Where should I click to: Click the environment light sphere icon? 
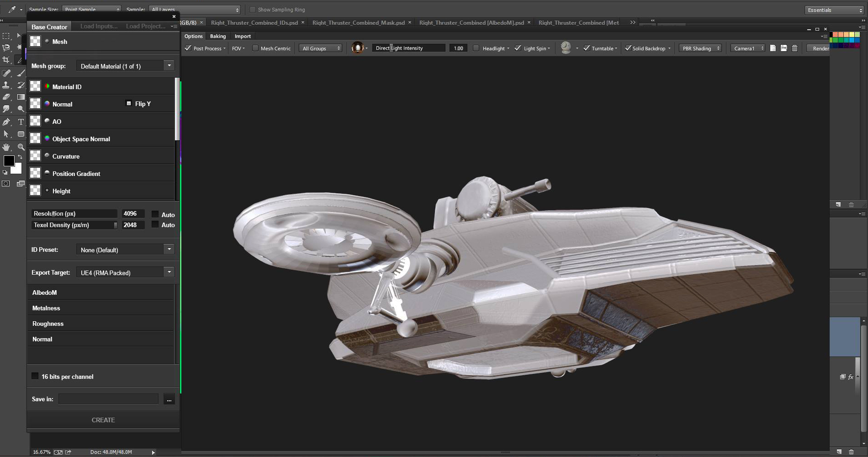[x=358, y=48]
